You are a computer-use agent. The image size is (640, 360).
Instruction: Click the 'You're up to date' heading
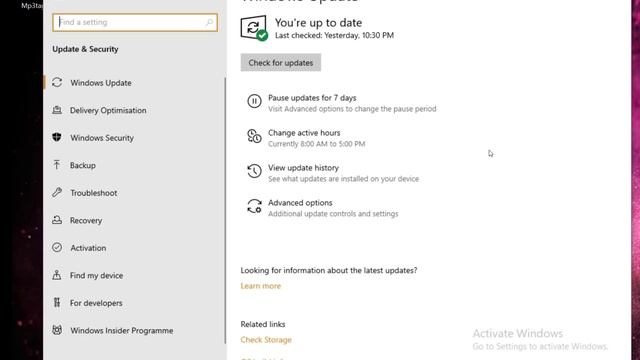[318, 22]
